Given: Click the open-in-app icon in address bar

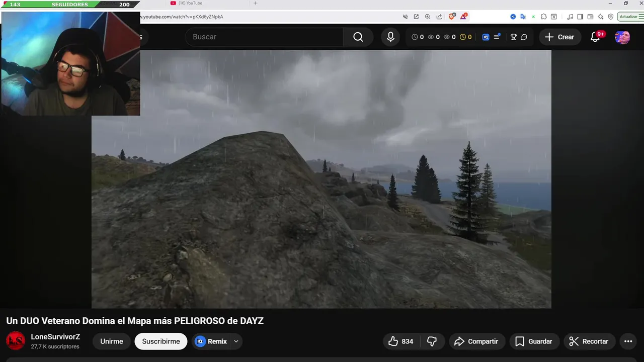Looking at the screenshot, I should click(416, 17).
